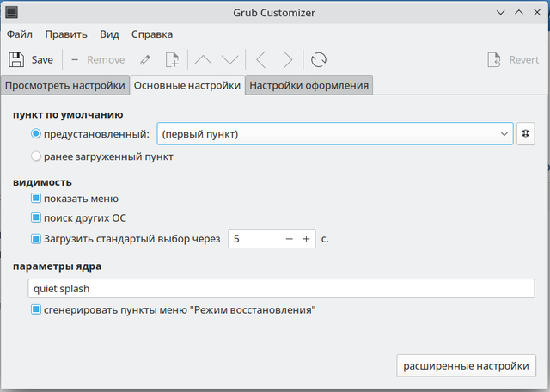
Task: Click the icon button beside the default entry dropdown
Action: (525, 134)
